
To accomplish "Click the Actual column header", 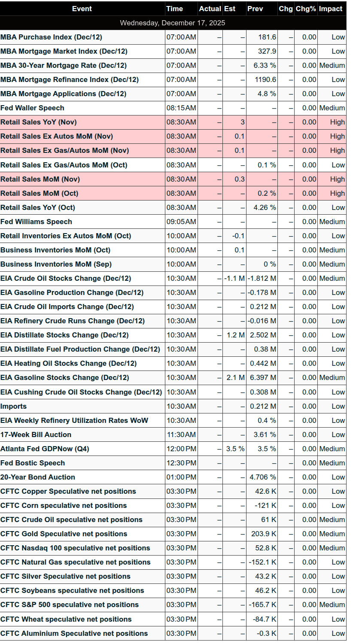I will point(210,9).
